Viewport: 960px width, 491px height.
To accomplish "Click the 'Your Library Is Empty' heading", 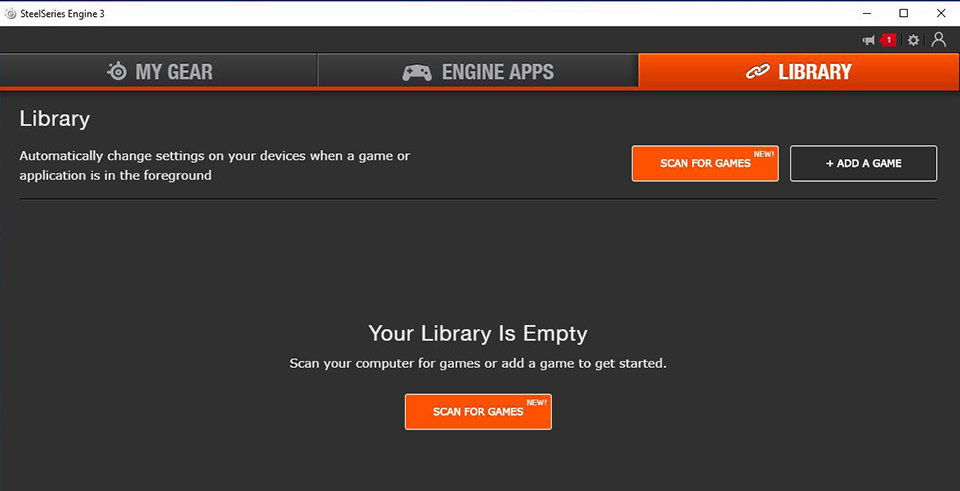I will (478, 334).
